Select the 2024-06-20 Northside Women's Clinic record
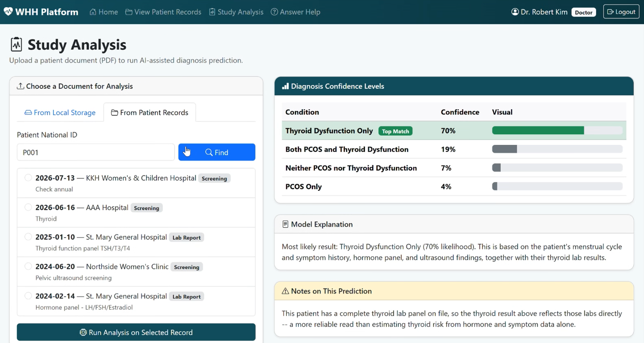Image resolution: width=644 pixels, height=343 pixels. point(28,266)
